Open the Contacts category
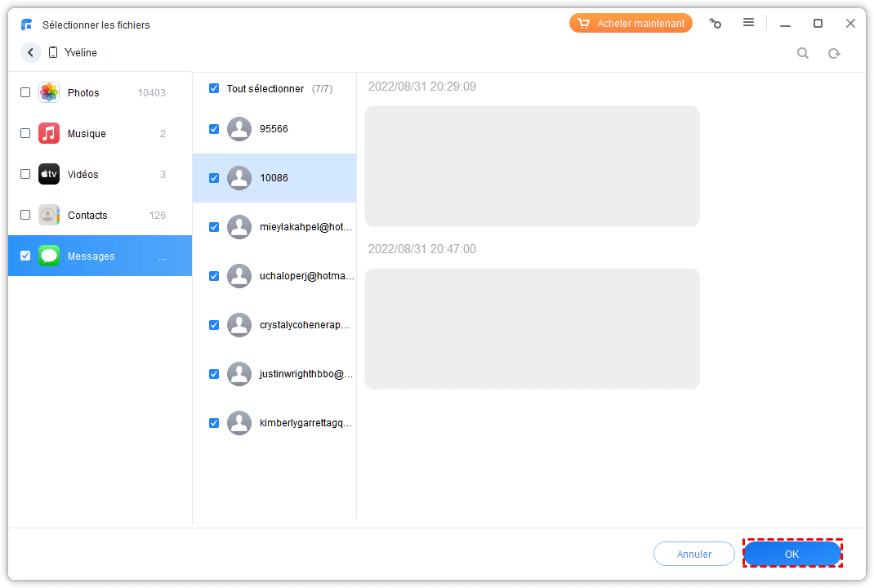Viewport: 874px width, 588px height. point(87,216)
